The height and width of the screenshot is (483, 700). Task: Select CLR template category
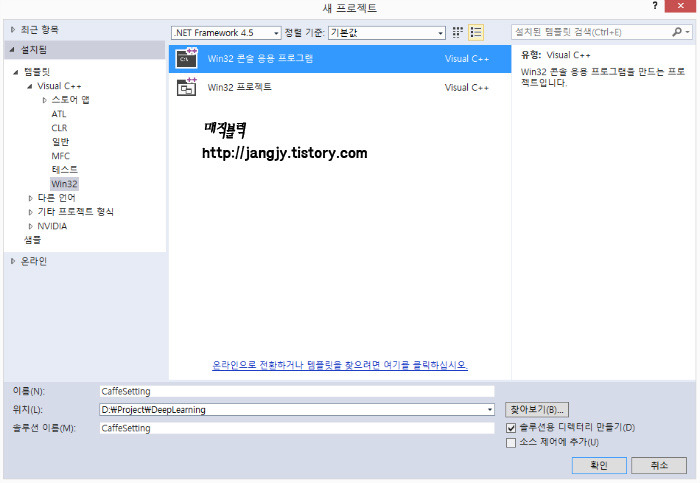[x=59, y=128]
